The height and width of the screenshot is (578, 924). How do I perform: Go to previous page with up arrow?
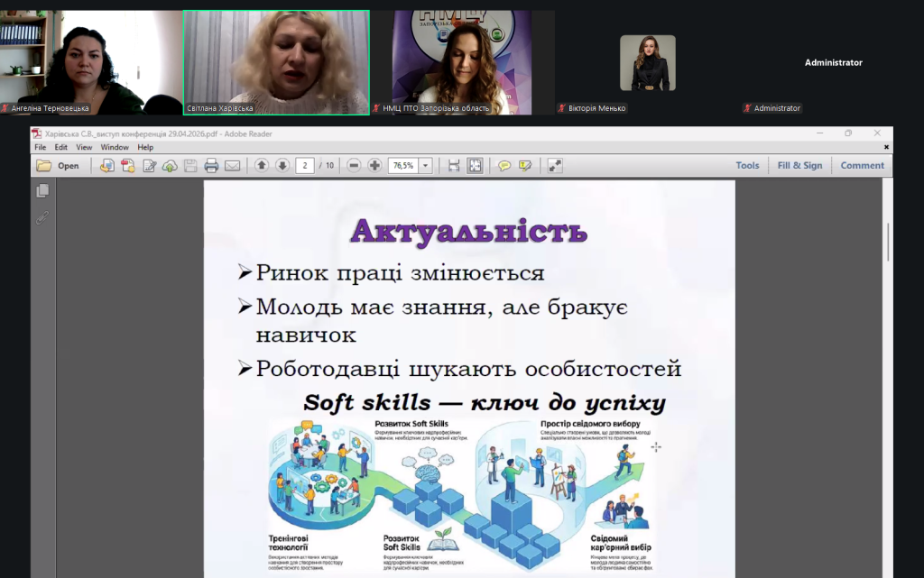(262, 166)
